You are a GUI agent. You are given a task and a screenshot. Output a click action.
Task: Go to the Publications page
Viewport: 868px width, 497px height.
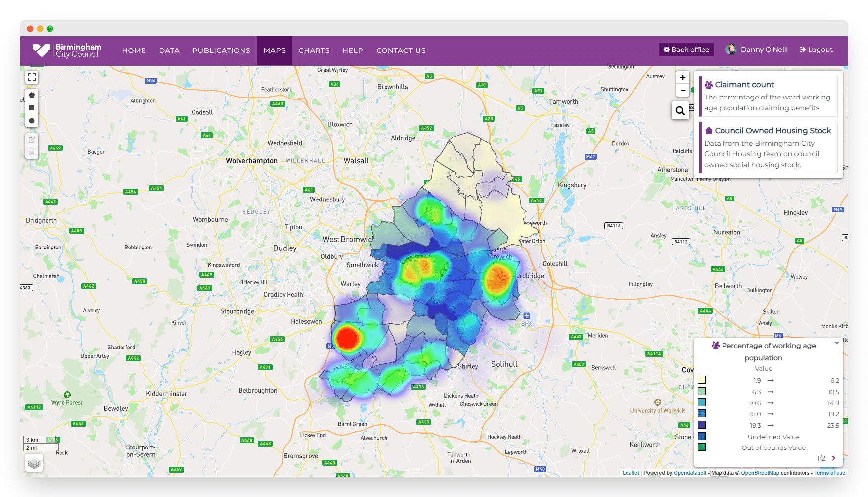pos(221,50)
